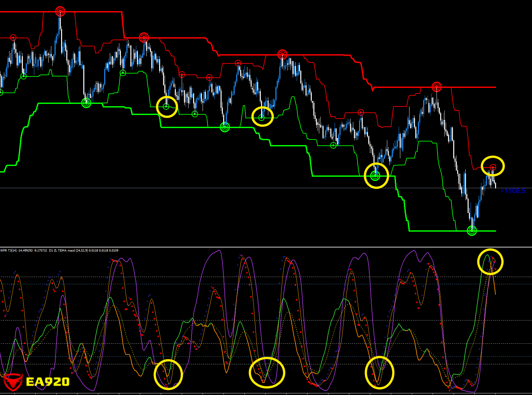Click the "<1108.5" price label
This screenshot has height=395, width=532.
tap(513, 191)
